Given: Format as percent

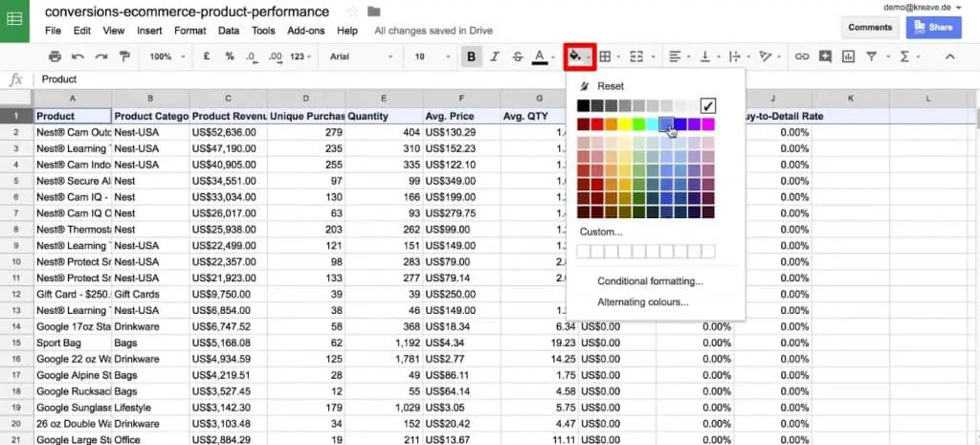Looking at the screenshot, I should click(x=230, y=56).
